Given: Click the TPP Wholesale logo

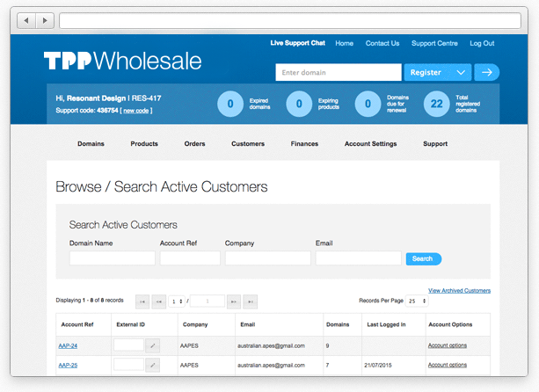Looking at the screenshot, I should [122, 61].
